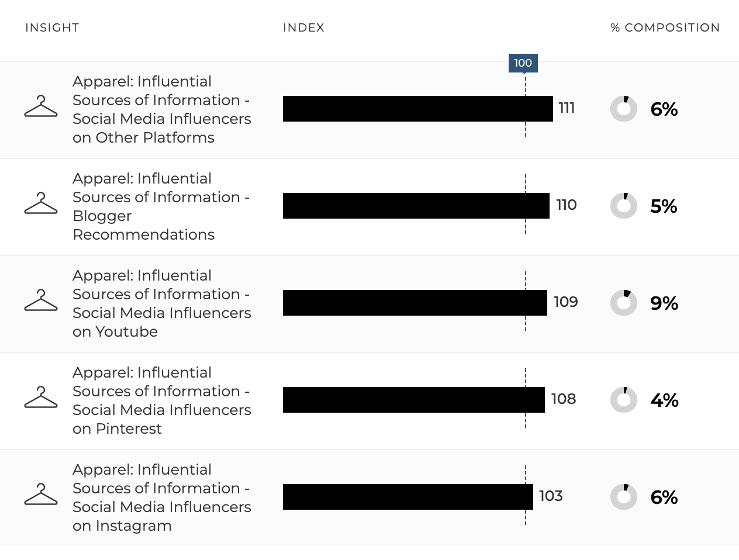Sort by the INDEX column header
The image size is (739, 560).
(303, 27)
